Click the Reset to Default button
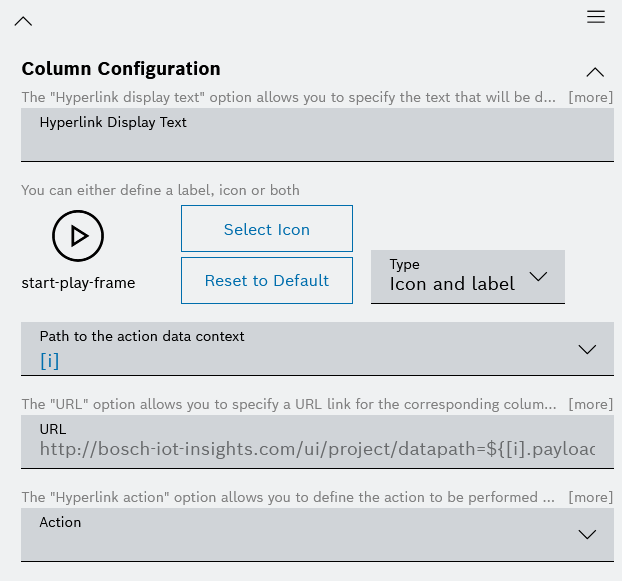The height and width of the screenshot is (581, 622). pyautogui.click(x=267, y=281)
